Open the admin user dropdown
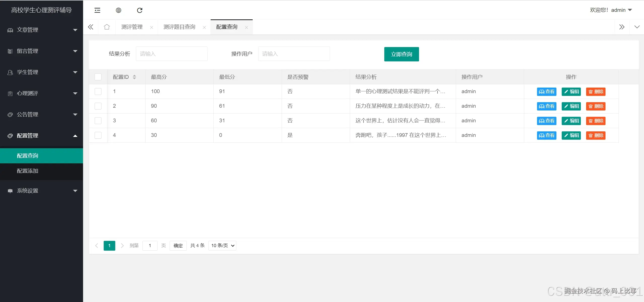Viewport: 644px width, 302px height. point(611,10)
